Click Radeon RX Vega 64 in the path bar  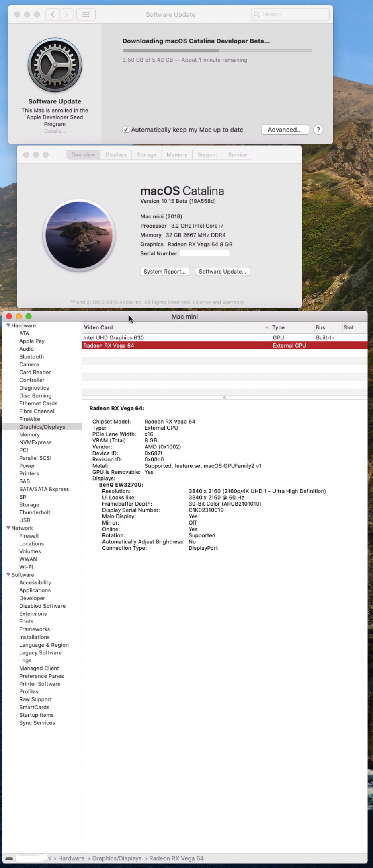tap(176, 858)
